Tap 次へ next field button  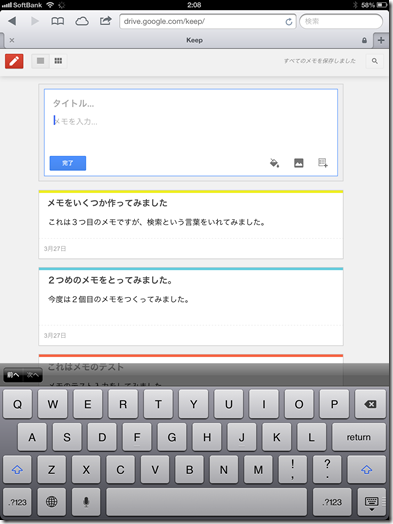[33, 375]
